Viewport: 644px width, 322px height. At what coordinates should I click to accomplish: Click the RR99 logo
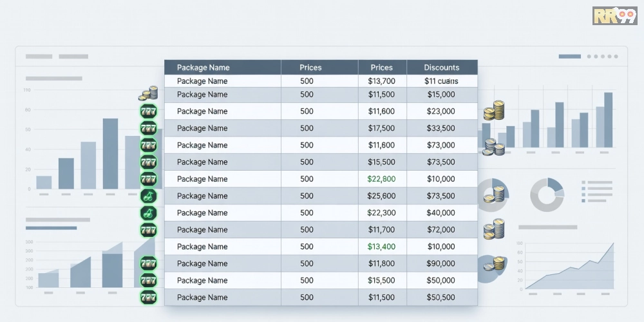614,15
